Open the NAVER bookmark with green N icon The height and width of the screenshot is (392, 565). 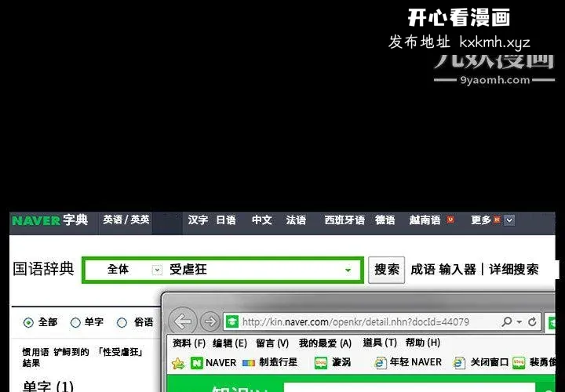pos(213,362)
